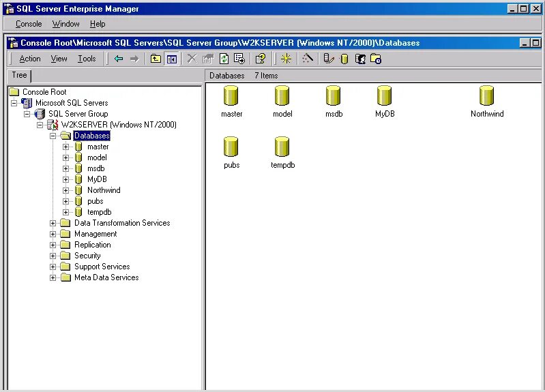The height and width of the screenshot is (392, 545).
Task: Click the Refresh toolbar icon
Action: [224, 59]
